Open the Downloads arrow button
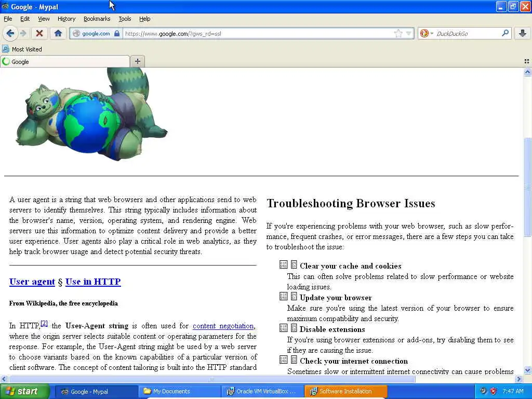 tap(523, 33)
